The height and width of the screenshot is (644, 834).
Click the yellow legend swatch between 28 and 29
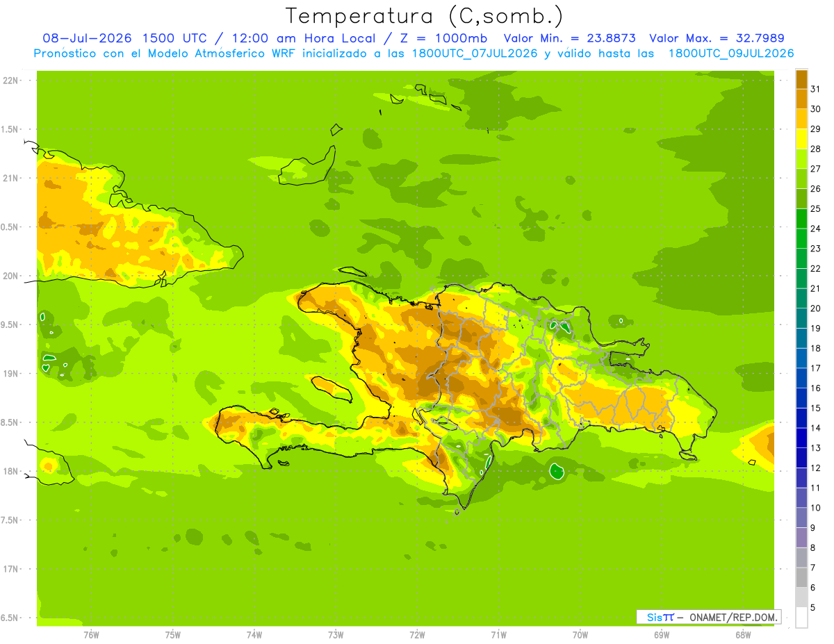[801, 139]
